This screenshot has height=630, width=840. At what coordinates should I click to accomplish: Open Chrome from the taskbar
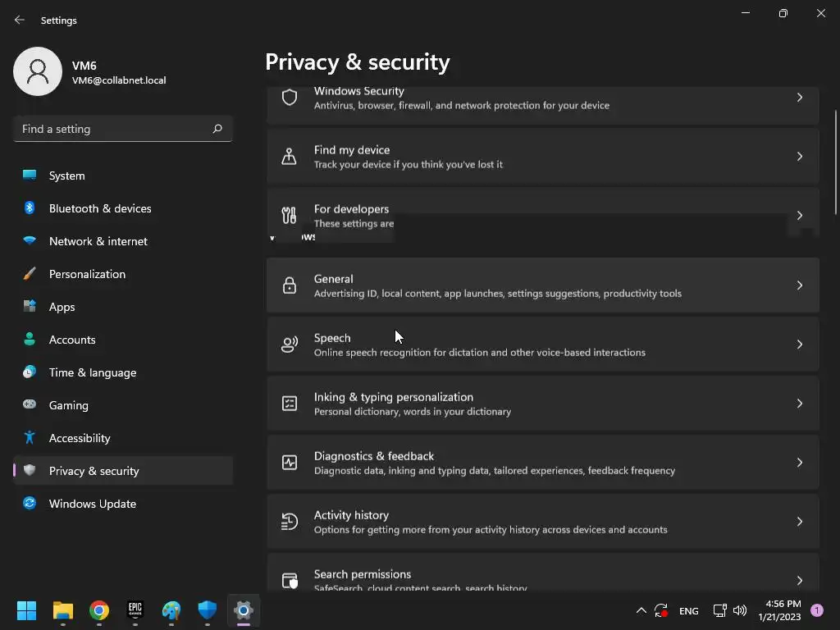[x=99, y=610]
